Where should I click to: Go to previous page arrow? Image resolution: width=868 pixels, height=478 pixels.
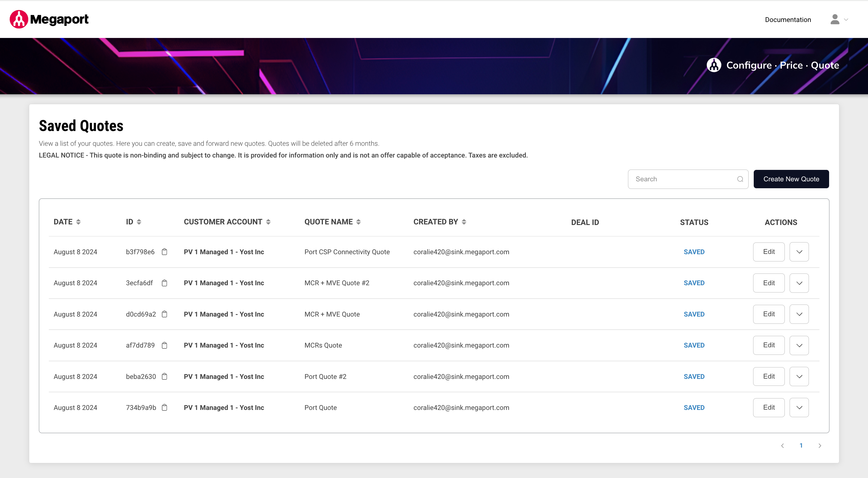point(782,446)
